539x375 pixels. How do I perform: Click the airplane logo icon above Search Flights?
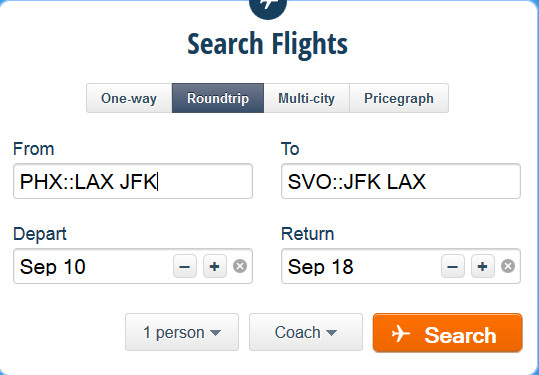click(x=268, y=7)
